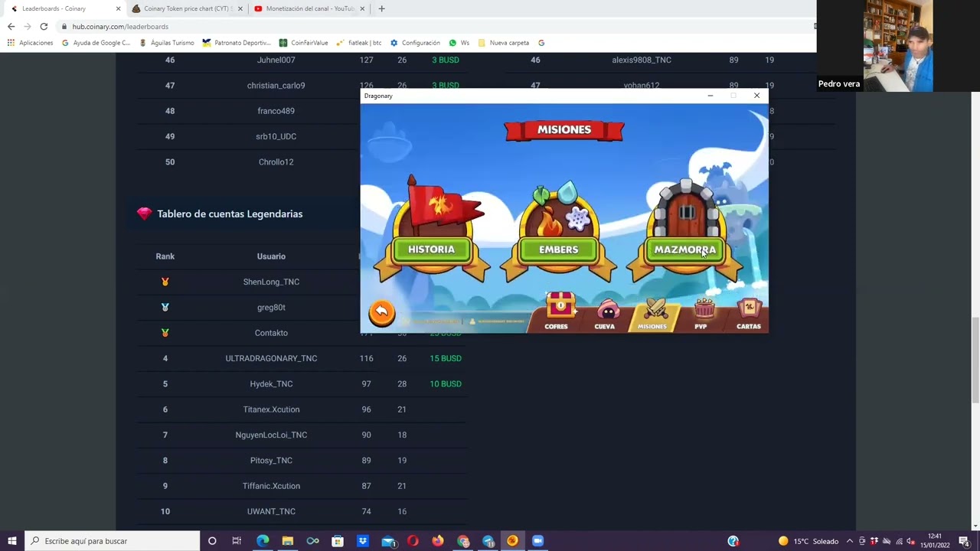Open a new browser tab
The image size is (980, 551).
click(x=381, y=8)
